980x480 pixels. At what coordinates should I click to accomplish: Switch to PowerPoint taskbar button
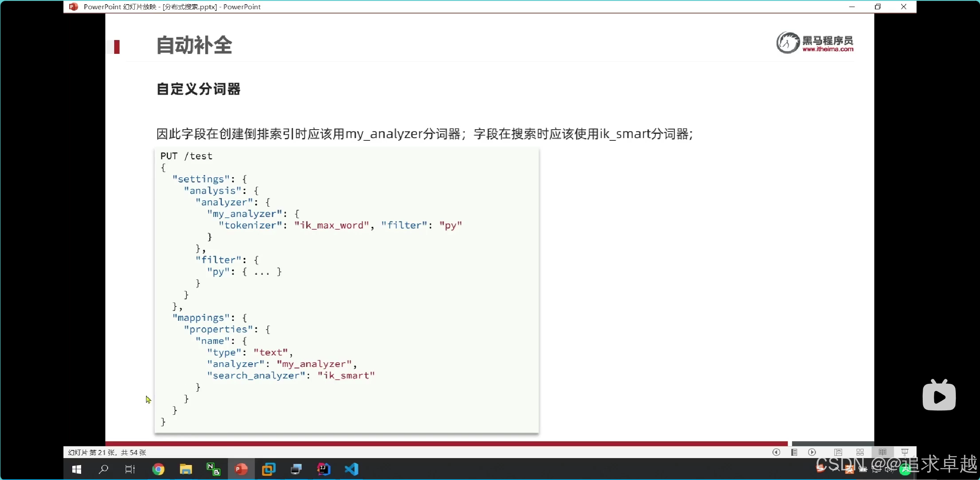241,469
